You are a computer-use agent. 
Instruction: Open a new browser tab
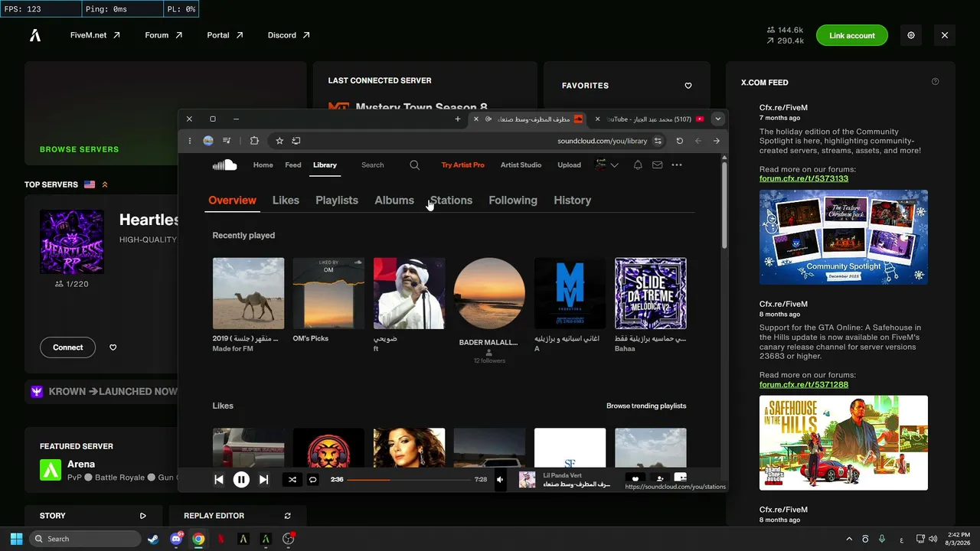(458, 119)
